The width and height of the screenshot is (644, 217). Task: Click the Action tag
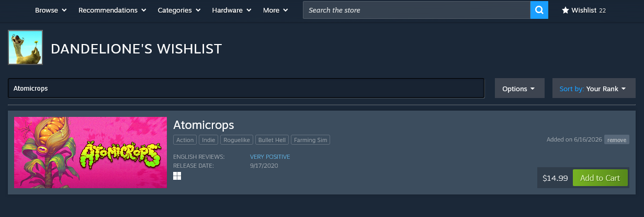(185, 140)
